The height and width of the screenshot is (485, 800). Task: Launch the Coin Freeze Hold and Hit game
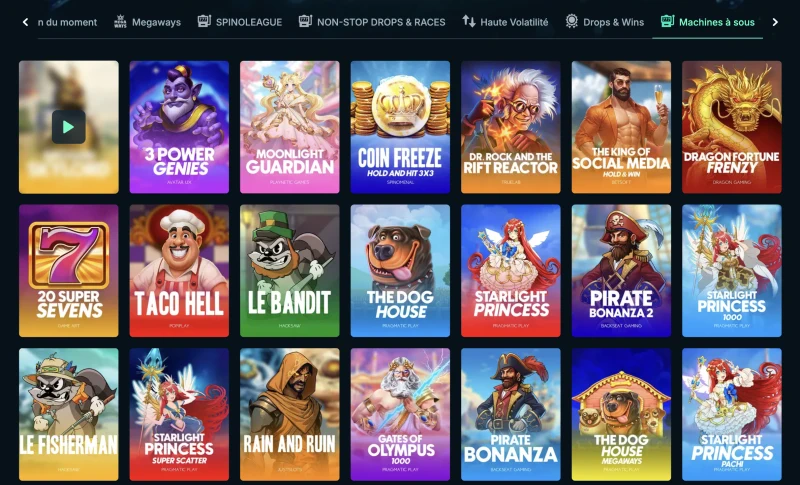[401, 127]
